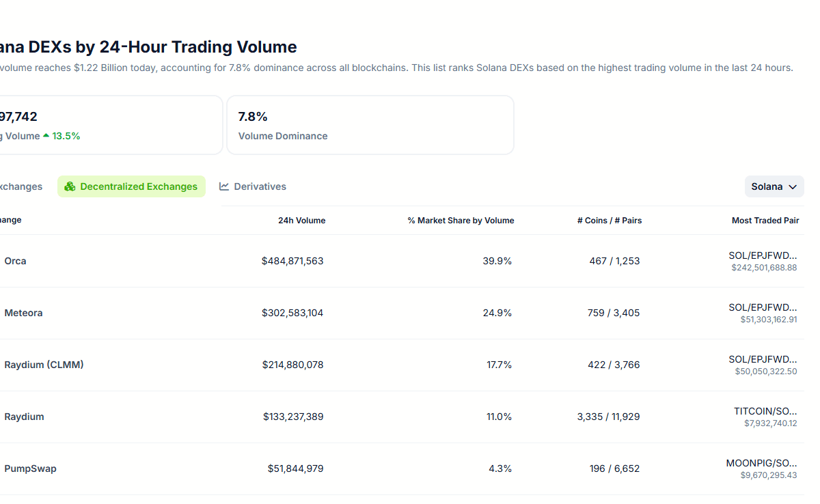Sort by % Market Share by Volume
The height and width of the screenshot is (504, 820).
(x=461, y=221)
